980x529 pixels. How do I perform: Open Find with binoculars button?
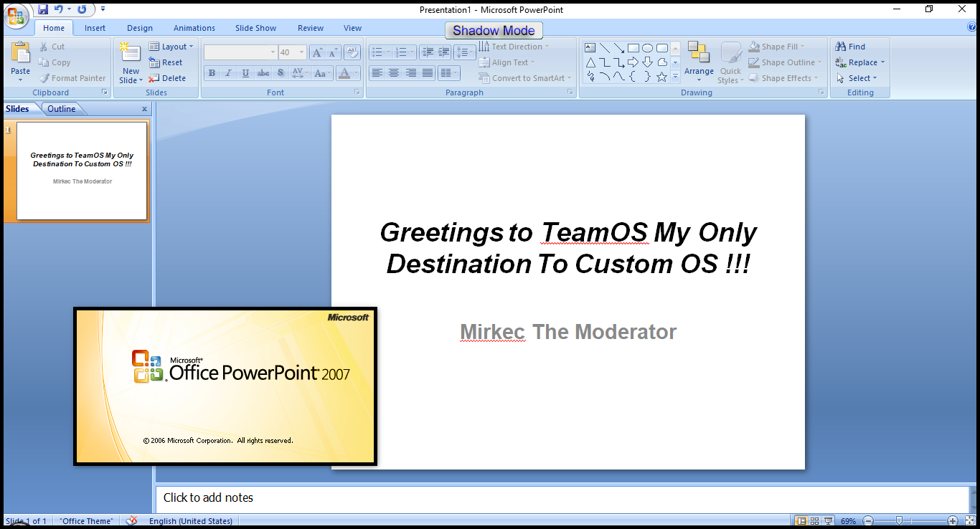(851, 47)
